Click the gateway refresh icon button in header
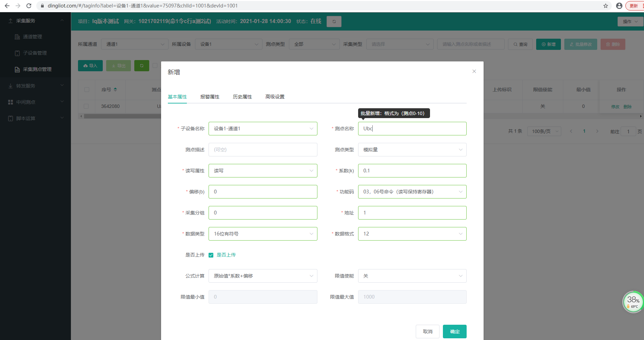 [334, 21]
